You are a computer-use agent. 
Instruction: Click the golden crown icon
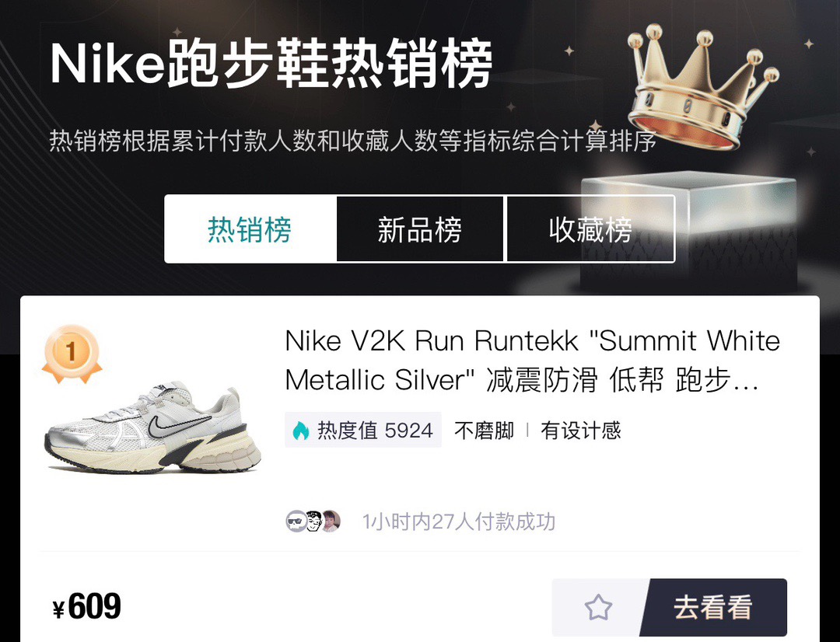coord(703,87)
